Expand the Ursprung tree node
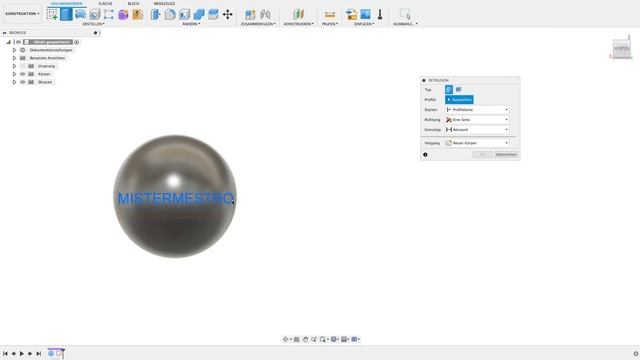The image size is (640, 360). pos(14,66)
